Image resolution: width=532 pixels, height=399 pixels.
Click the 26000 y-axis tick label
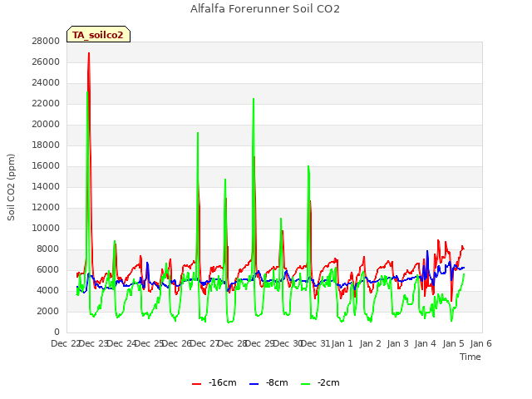point(46,62)
